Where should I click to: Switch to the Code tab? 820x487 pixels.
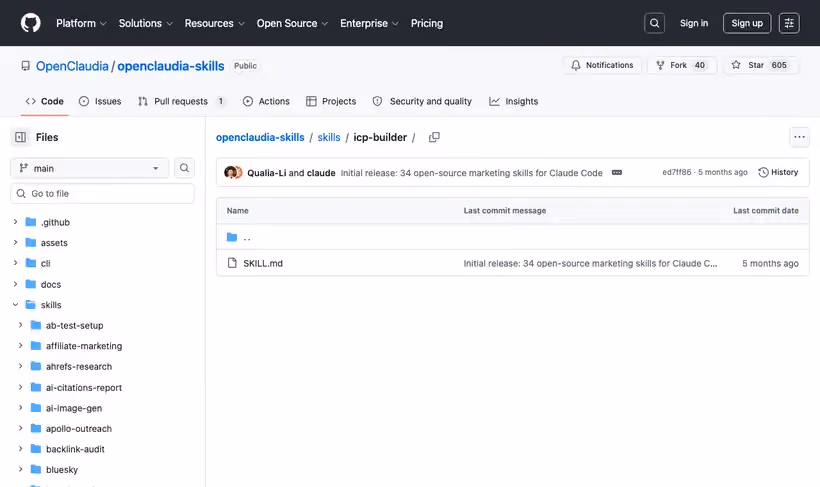click(x=44, y=101)
